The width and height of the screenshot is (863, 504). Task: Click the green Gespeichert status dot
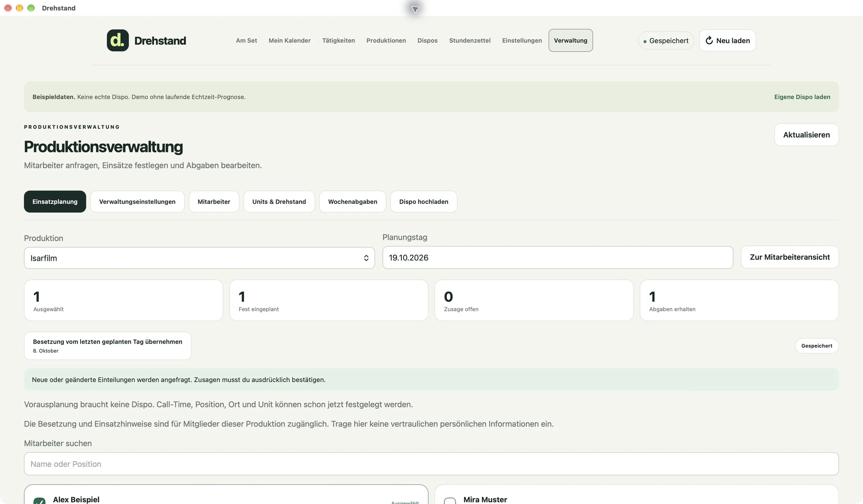pos(644,41)
